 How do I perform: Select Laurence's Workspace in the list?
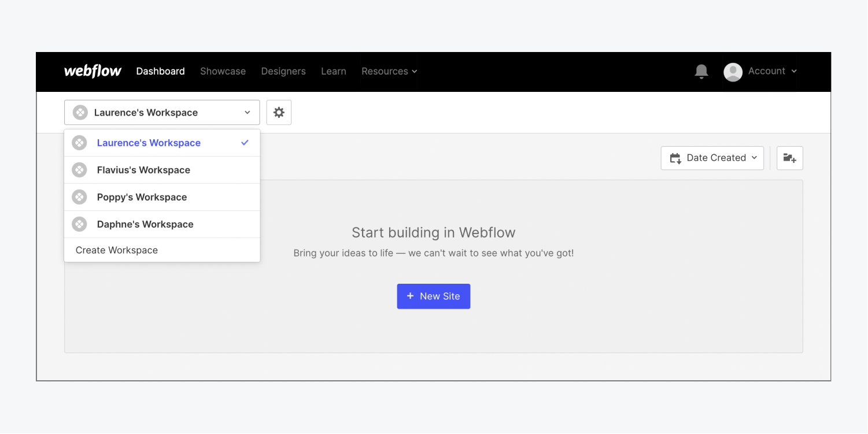coord(162,143)
